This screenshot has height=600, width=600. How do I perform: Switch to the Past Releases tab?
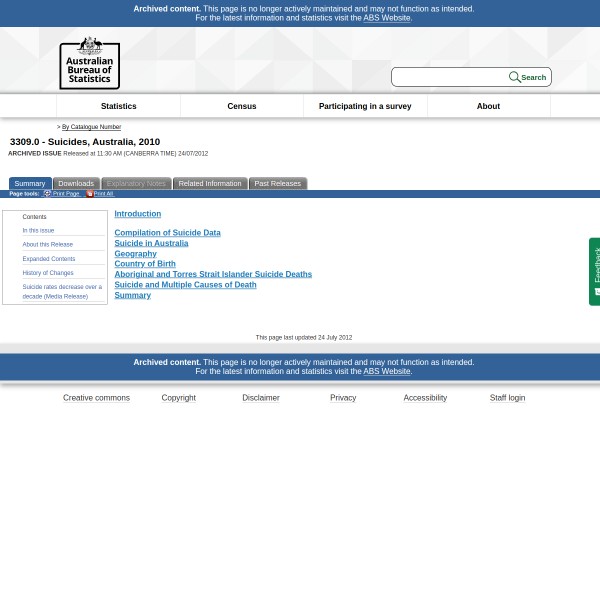tap(277, 183)
